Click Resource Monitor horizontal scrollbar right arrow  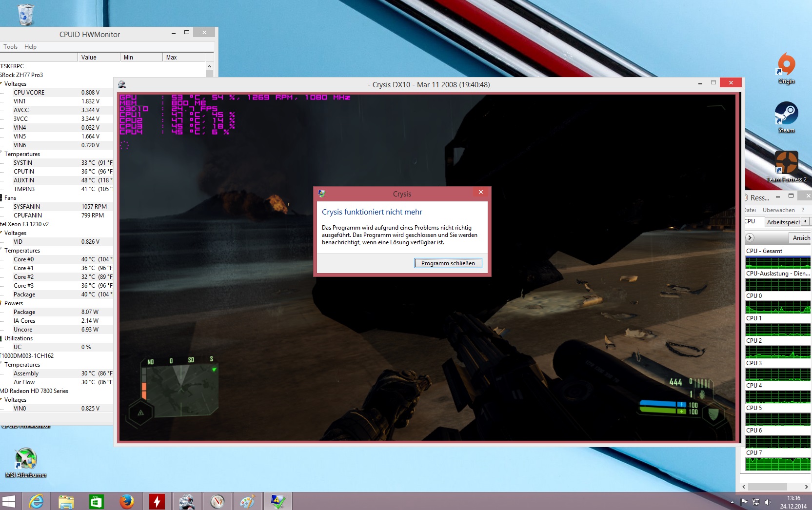[x=806, y=487]
